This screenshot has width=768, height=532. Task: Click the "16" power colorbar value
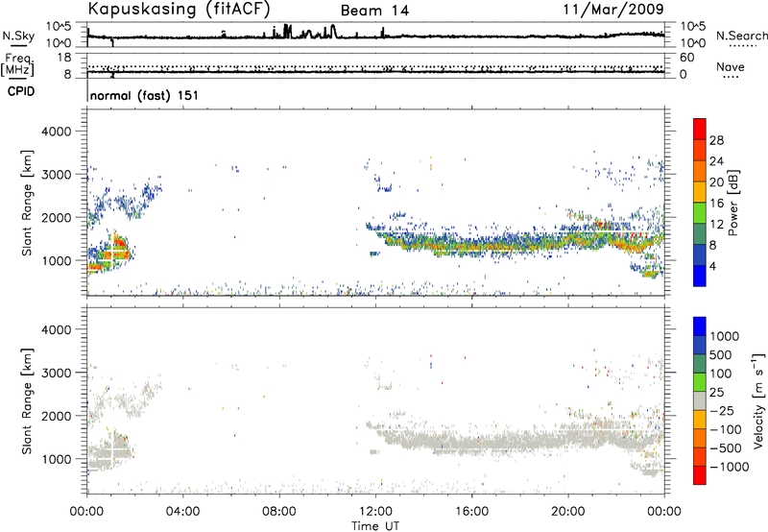[716, 204]
